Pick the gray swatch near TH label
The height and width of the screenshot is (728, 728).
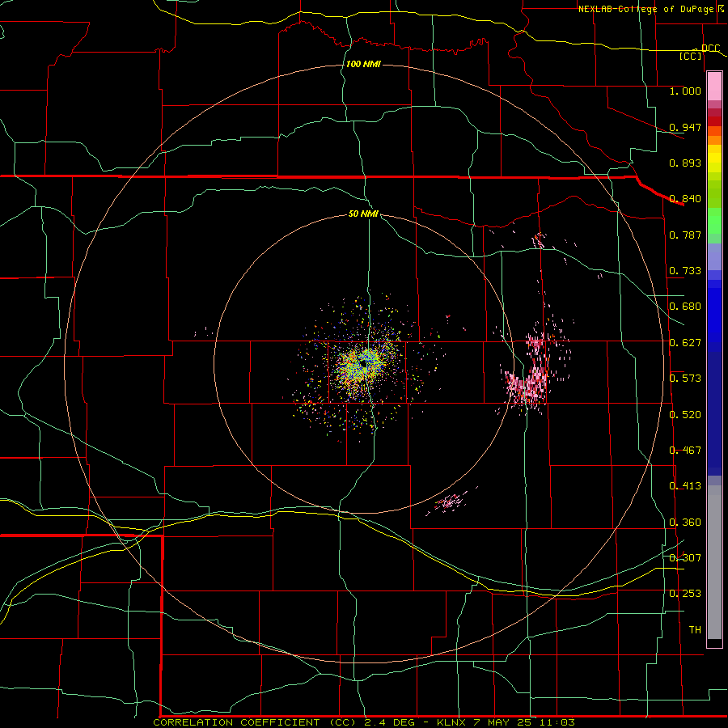pos(714,562)
